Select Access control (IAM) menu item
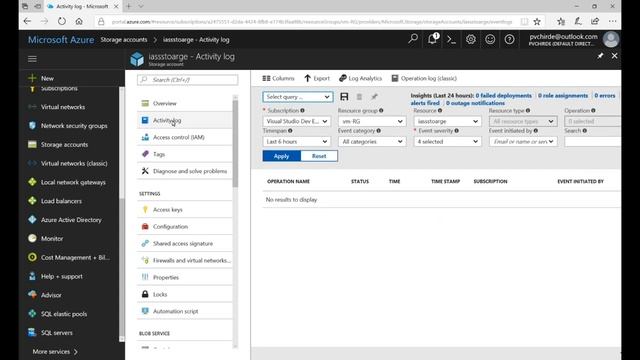 pos(185,137)
